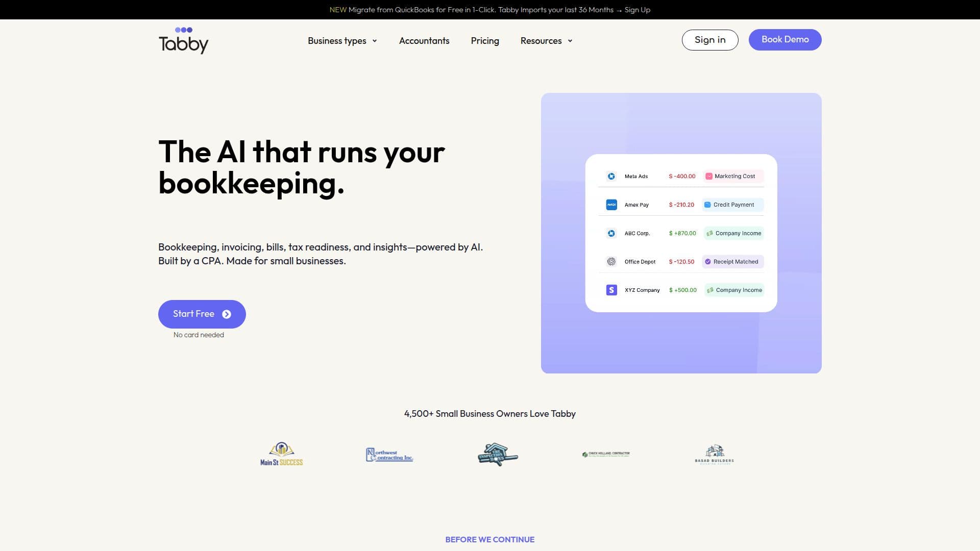Click the 'BEFORE WE CONTINUE' heading

[490, 539]
